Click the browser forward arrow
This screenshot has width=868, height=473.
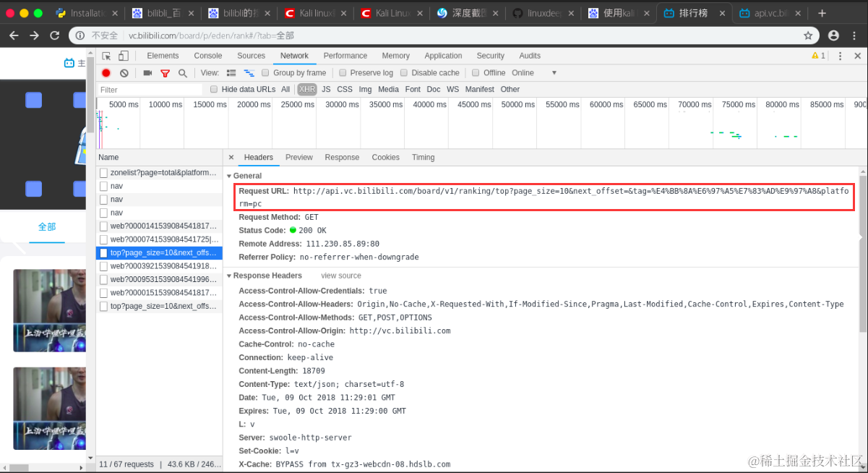(34, 35)
